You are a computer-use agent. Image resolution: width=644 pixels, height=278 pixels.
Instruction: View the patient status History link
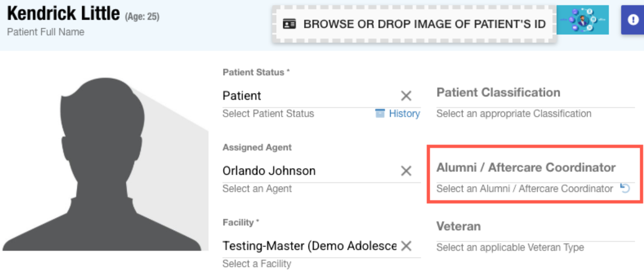(404, 114)
